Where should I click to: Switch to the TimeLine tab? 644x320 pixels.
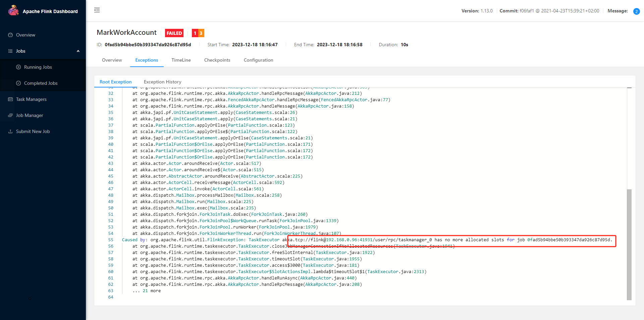(181, 60)
